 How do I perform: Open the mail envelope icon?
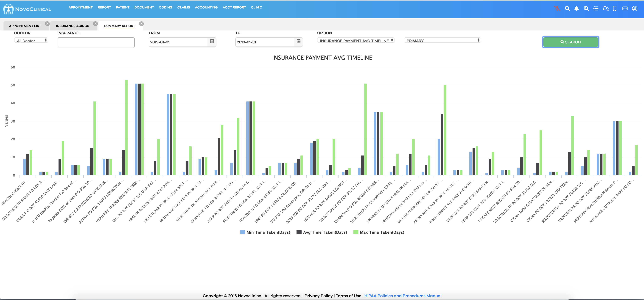625,8
